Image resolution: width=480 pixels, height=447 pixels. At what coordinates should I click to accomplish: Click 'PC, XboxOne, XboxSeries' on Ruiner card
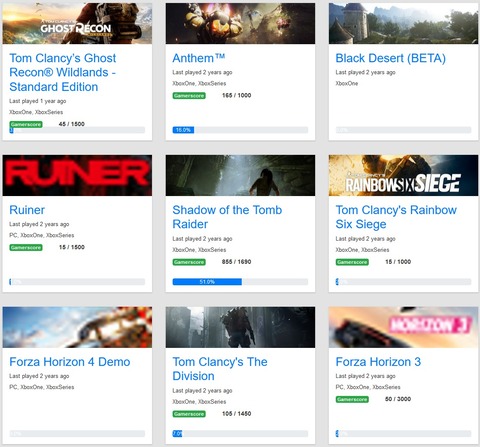tap(42, 235)
